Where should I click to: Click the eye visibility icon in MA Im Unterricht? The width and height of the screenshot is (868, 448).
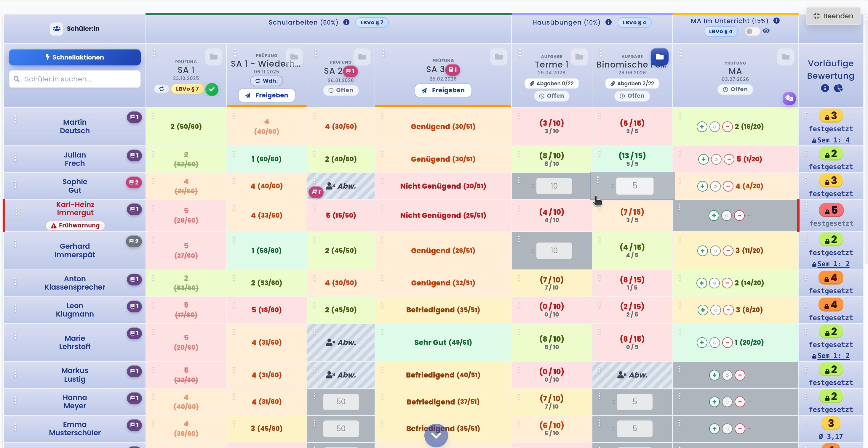(x=766, y=31)
